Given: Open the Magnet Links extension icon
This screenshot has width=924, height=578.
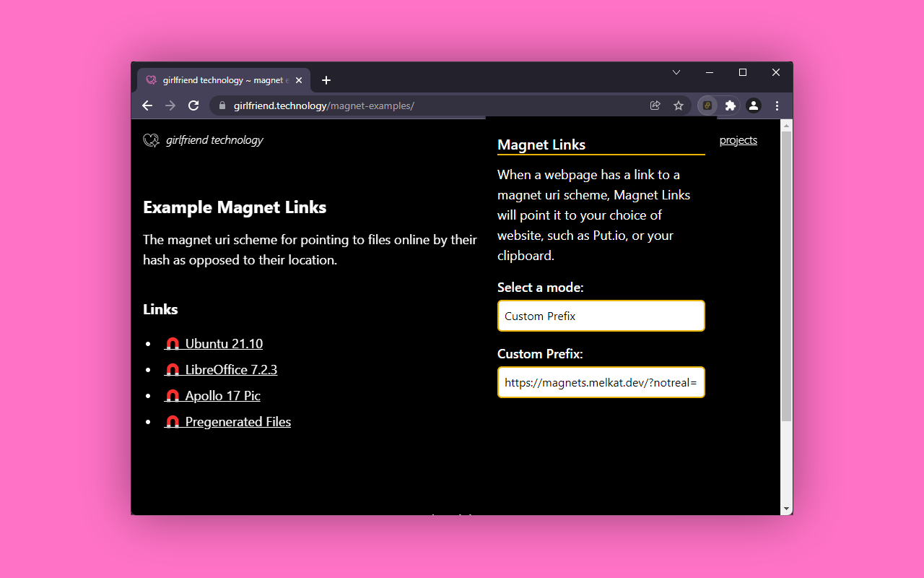Looking at the screenshot, I should [x=707, y=105].
